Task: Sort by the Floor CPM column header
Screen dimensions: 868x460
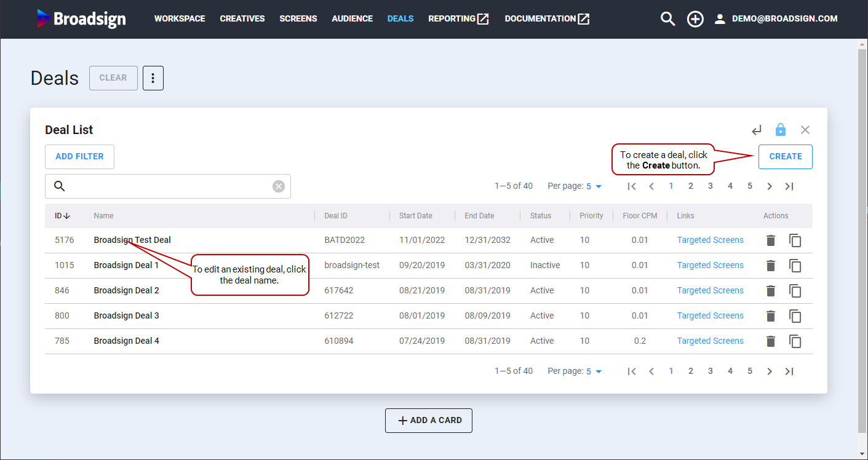Action: pyautogui.click(x=640, y=216)
